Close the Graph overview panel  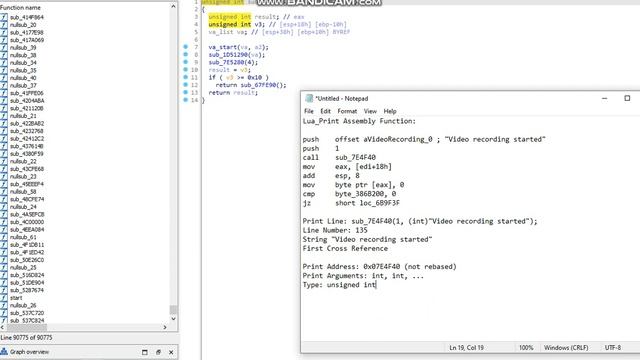pyautogui.click(x=171, y=352)
